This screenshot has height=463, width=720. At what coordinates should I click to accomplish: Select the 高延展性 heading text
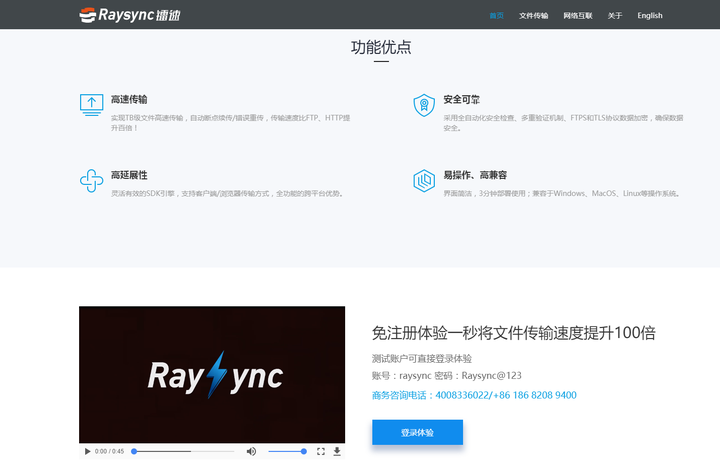coord(129,175)
